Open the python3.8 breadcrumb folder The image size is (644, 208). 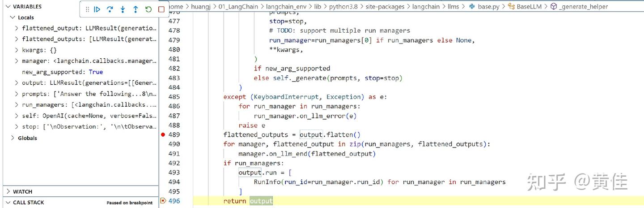[x=343, y=7]
